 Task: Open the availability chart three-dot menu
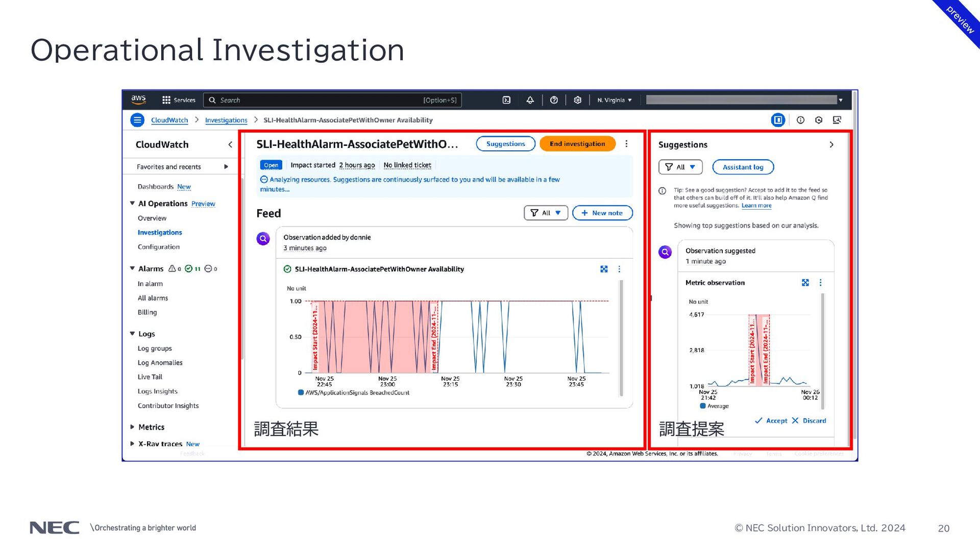point(619,269)
